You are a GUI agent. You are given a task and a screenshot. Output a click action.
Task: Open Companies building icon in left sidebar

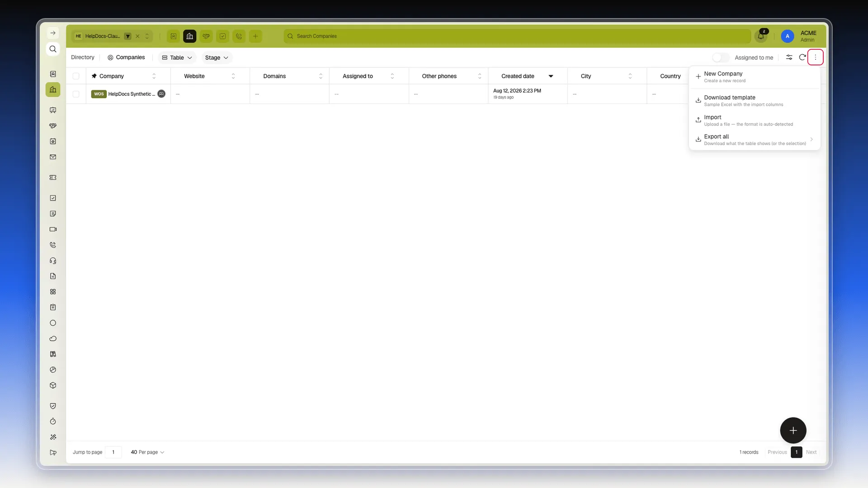53,89
